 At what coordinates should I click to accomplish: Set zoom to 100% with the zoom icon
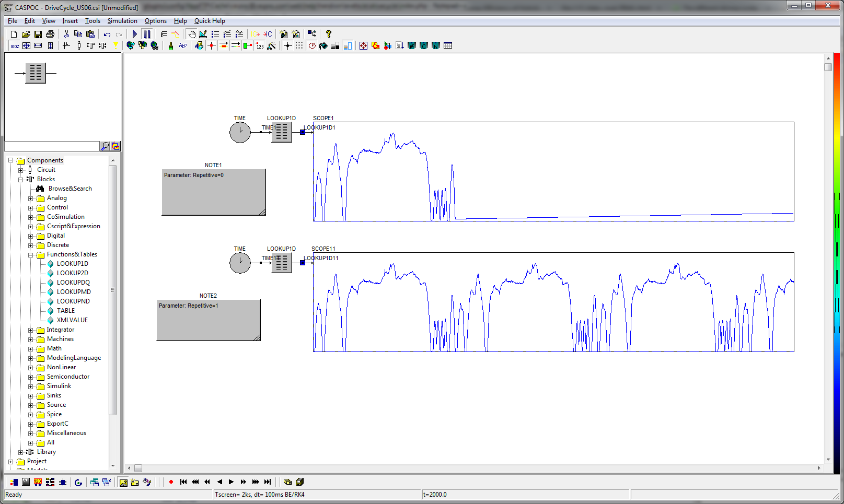(15, 46)
